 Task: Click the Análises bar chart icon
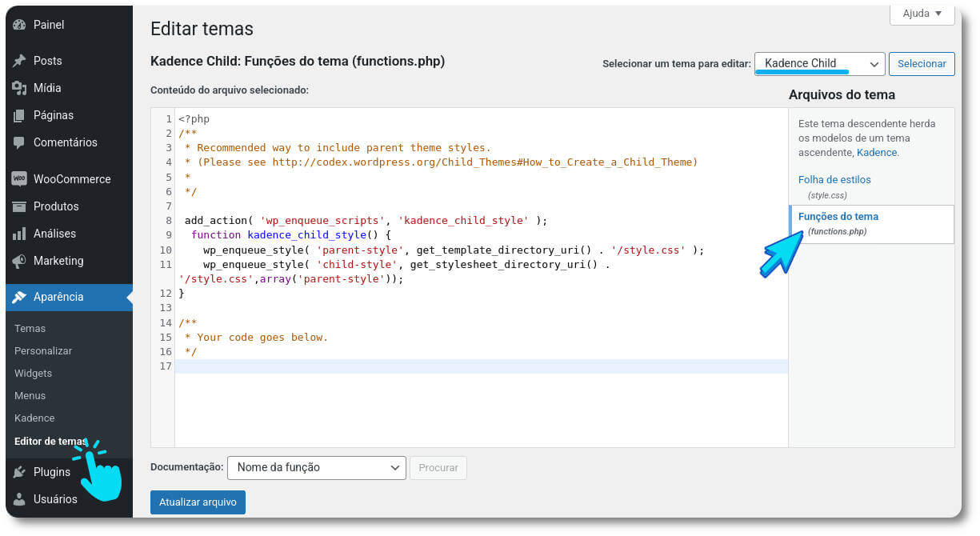coord(19,234)
